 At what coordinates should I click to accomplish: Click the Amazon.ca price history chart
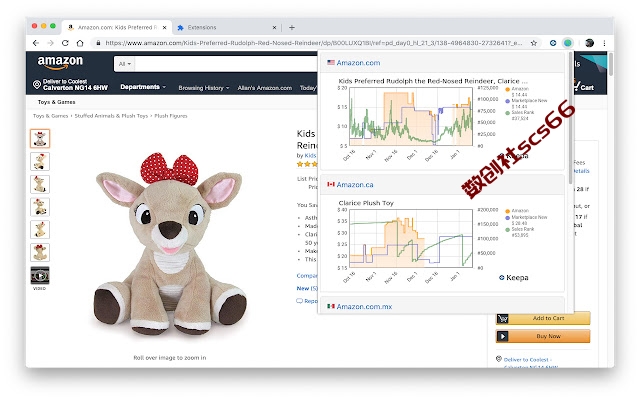point(411,238)
